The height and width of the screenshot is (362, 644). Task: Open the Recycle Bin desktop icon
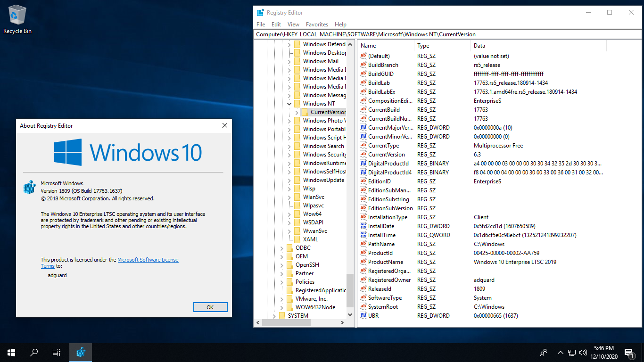tap(17, 20)
